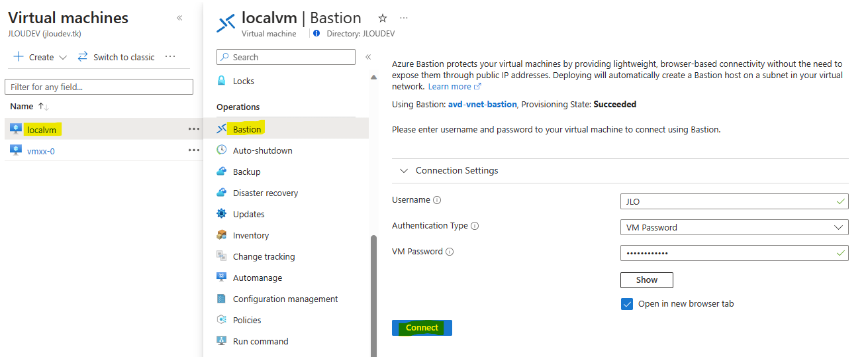Open the ellipsis menu next to localvm row

pos(194,129)
